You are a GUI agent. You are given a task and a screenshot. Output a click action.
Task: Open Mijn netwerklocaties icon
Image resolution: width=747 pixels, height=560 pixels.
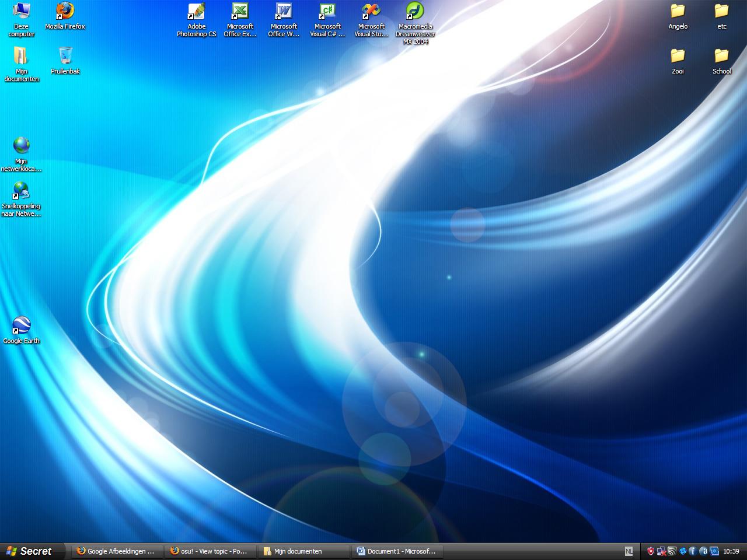coord(22,154)
